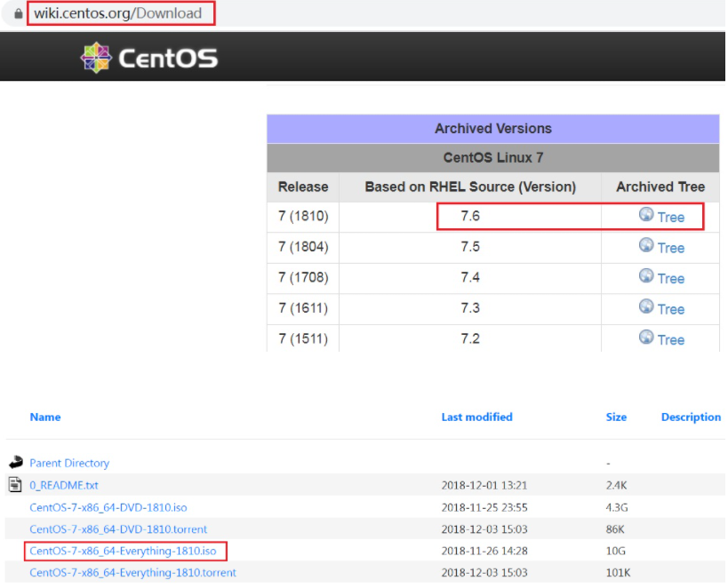
Task: Click RHEL version 7.5 cell
Action: coord(470,247)
